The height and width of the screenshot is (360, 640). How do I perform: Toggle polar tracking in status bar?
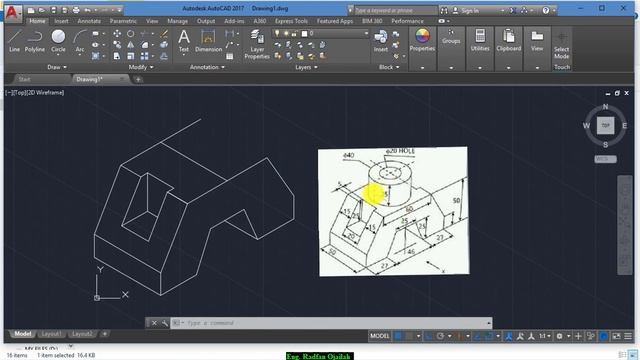tap(440, 336)
